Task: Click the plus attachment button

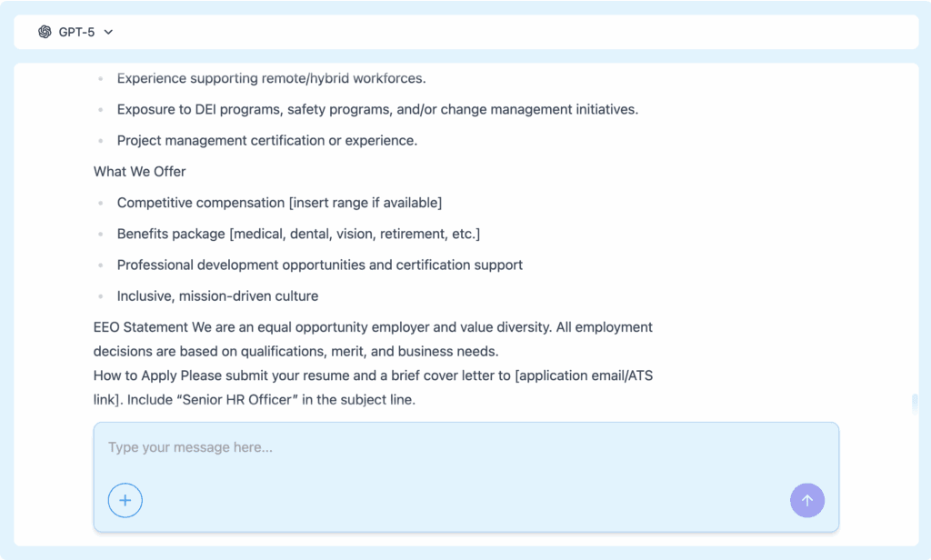Action: point(125,500)
